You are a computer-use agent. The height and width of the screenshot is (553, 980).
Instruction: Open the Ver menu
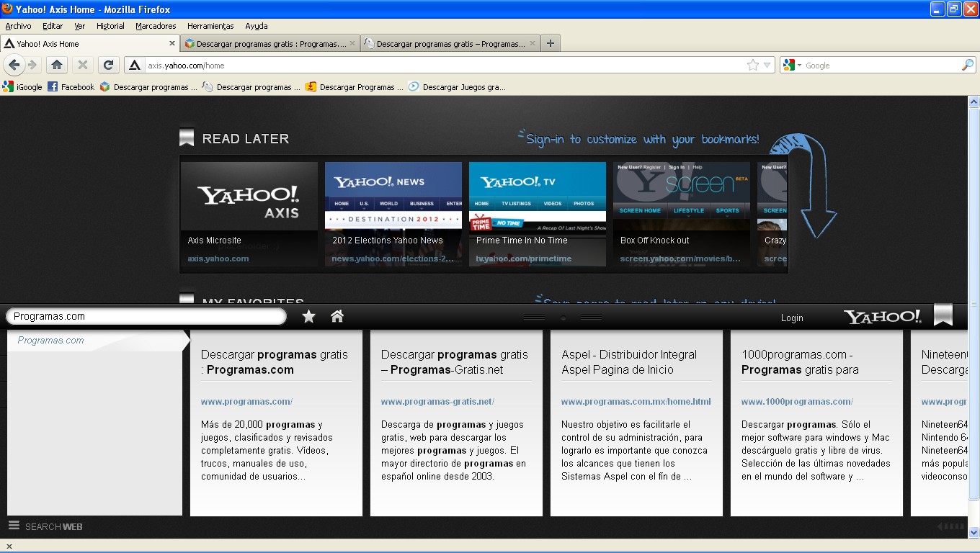79,26
